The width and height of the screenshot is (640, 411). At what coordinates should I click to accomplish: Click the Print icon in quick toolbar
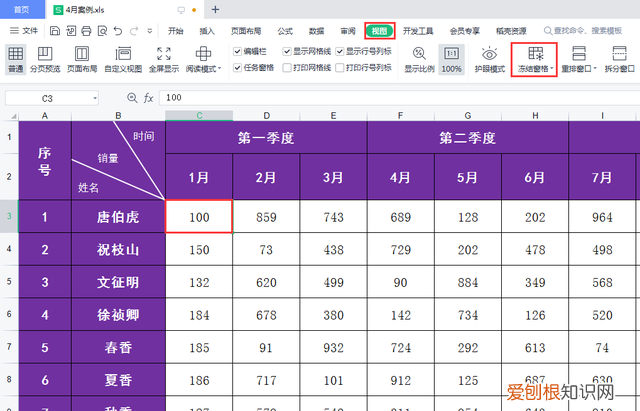click(x=86, y=31)
